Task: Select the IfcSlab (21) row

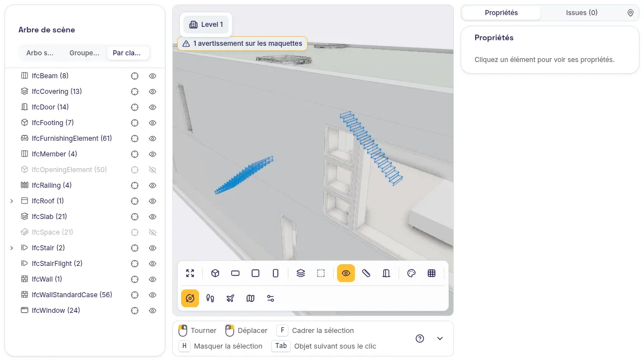Action: click(x=85, y=217)
